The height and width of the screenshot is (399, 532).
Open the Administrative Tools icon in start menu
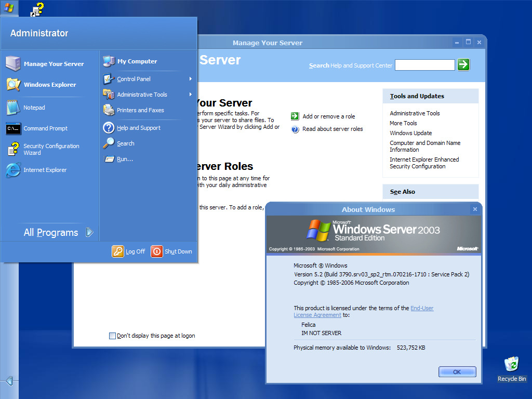point(109,95)
